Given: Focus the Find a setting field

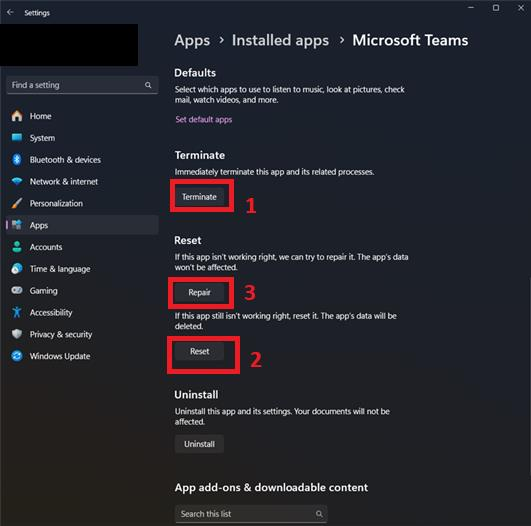Looking at the screenshot, I should [82, 85].
